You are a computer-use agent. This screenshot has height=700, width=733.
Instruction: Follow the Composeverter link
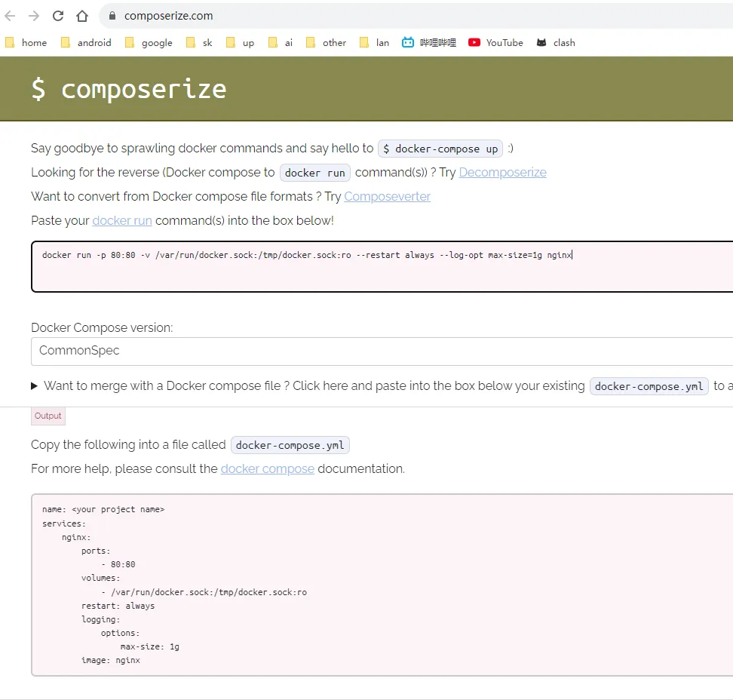[x=387, y=197]
